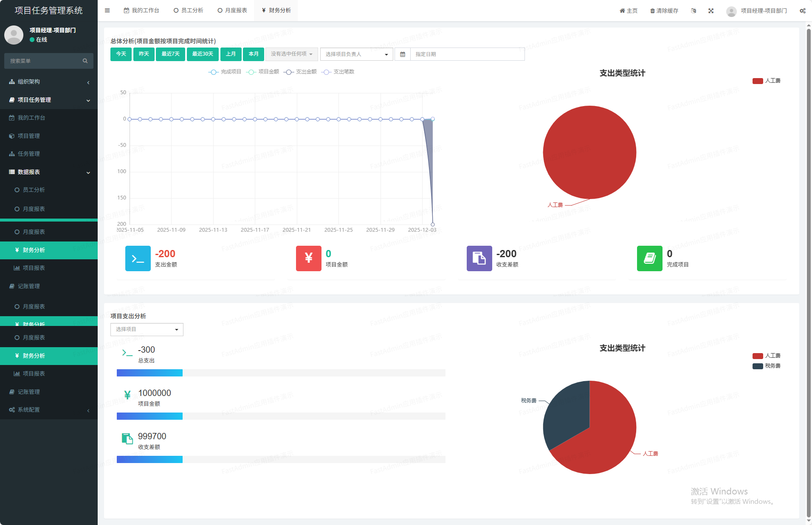Click the language switch icon in top bar
This screenshot has width=812, height=525.
point(694,11)
